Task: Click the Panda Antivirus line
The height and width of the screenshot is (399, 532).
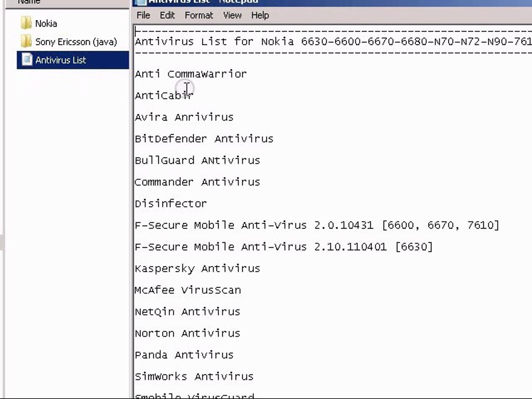Action: point(184,355)
